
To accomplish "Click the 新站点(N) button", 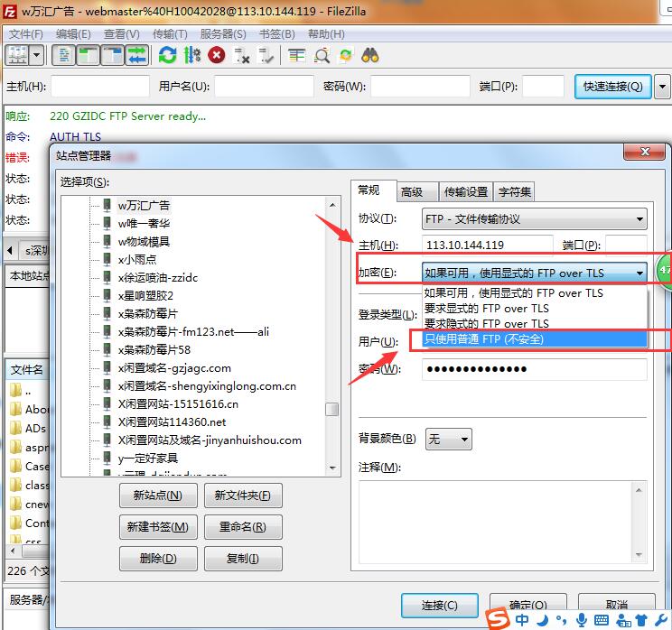I will (157, 496).
